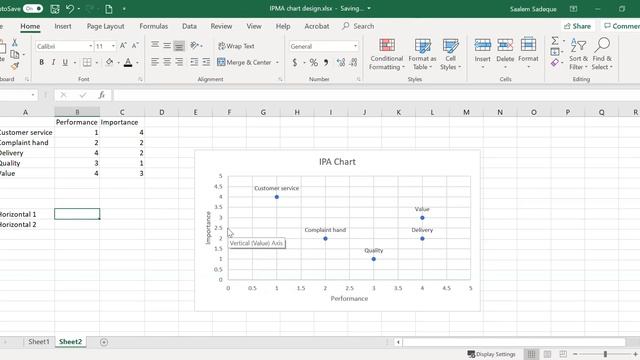The image size is (640, 360).
Task: Apply the red Font Color swatch
Action: pyautogui.click(x=128, y=62)
